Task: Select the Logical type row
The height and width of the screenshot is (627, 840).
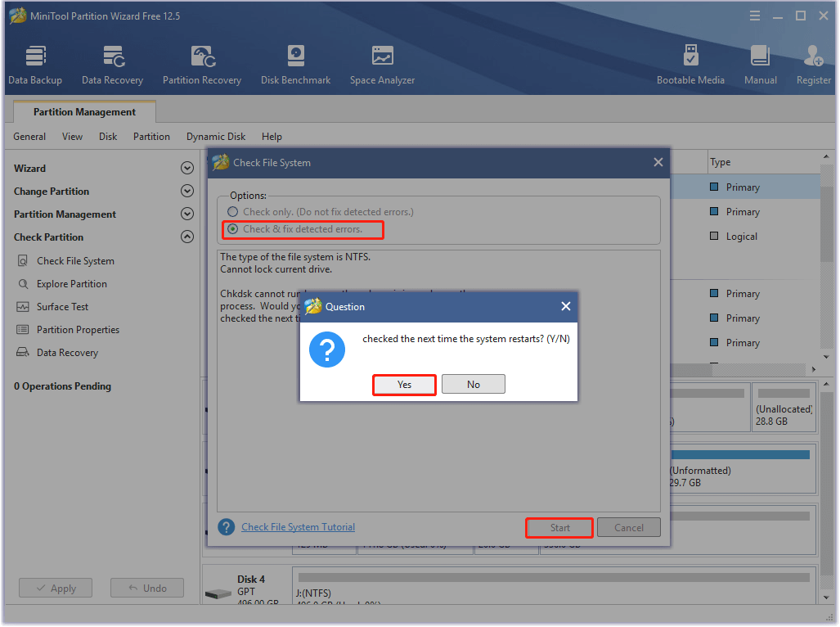Action: [x=742, y=237]
